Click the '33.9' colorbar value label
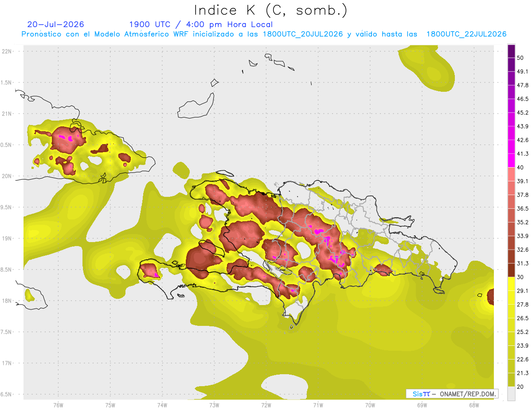Image resolution: width=532 pixels, height=411 pixels. pyautogui.click(x=523, y=236)
